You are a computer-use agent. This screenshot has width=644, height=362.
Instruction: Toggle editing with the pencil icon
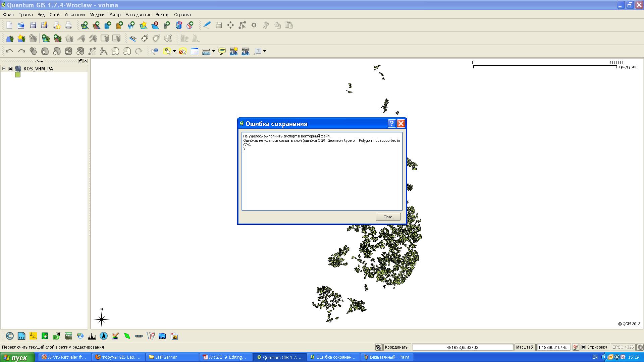tap(207, 25)
